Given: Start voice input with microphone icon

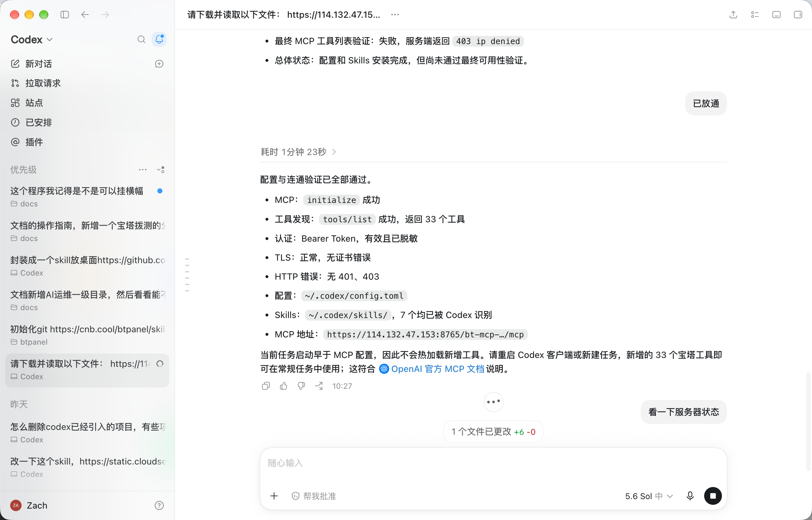Looking at the screenshot, I should [x=690, y=496].
